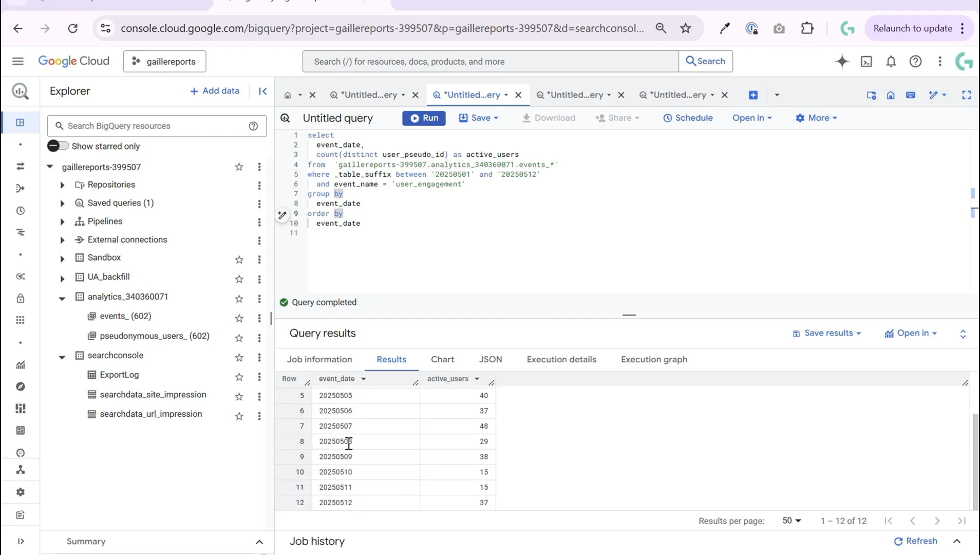Open more actions for Repositories
This screenshot has height=555, width=980.
click(259, 186)
